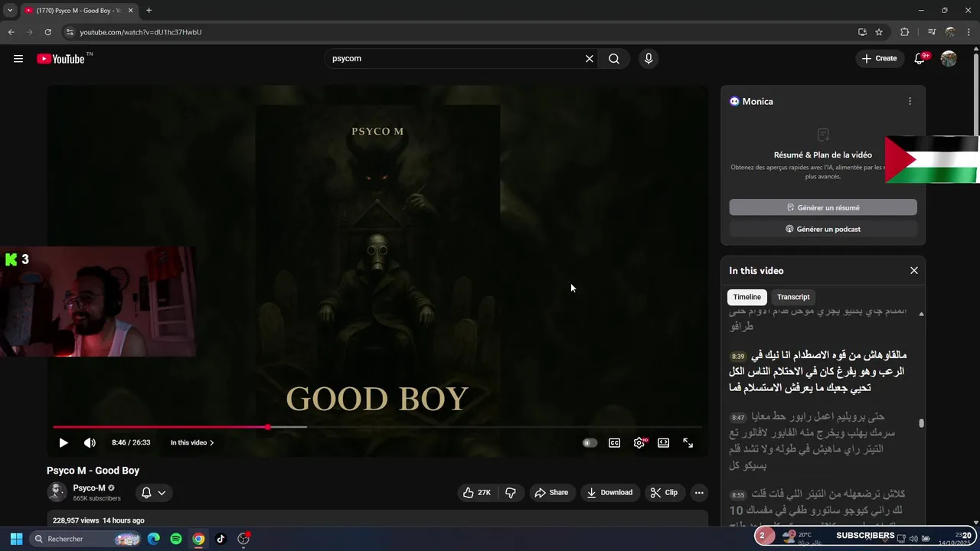Open the Psyco-M channel name link
980x551 pixels.
[x=89, y=488]
